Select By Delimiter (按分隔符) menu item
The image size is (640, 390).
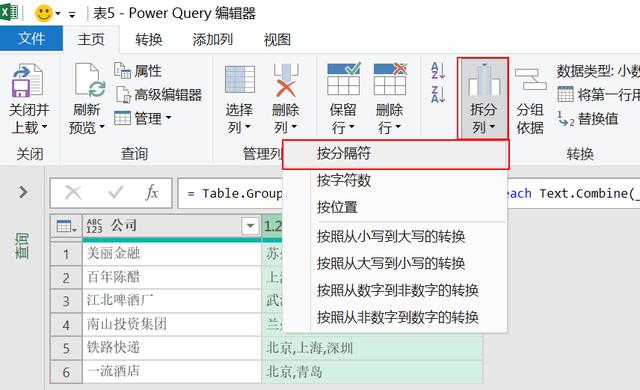396,154
